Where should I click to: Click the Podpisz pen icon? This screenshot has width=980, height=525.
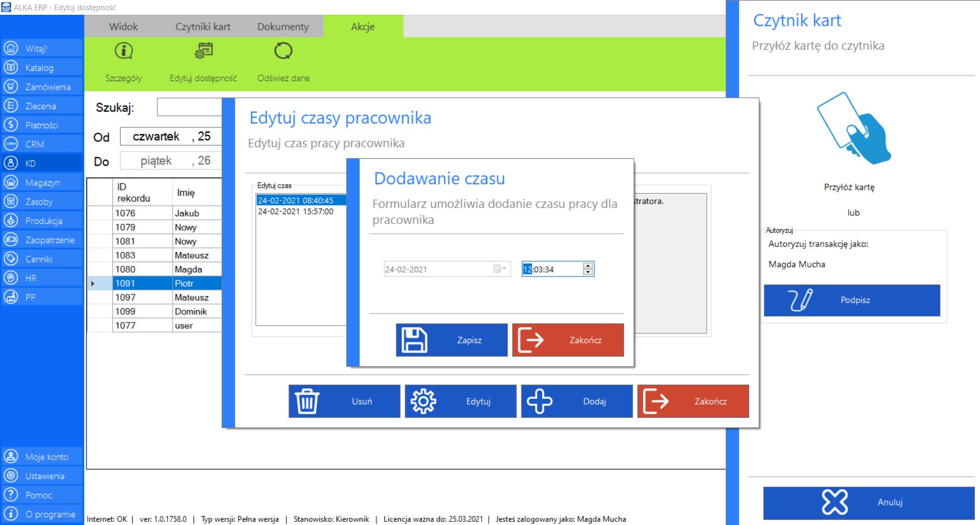[800, 300]
